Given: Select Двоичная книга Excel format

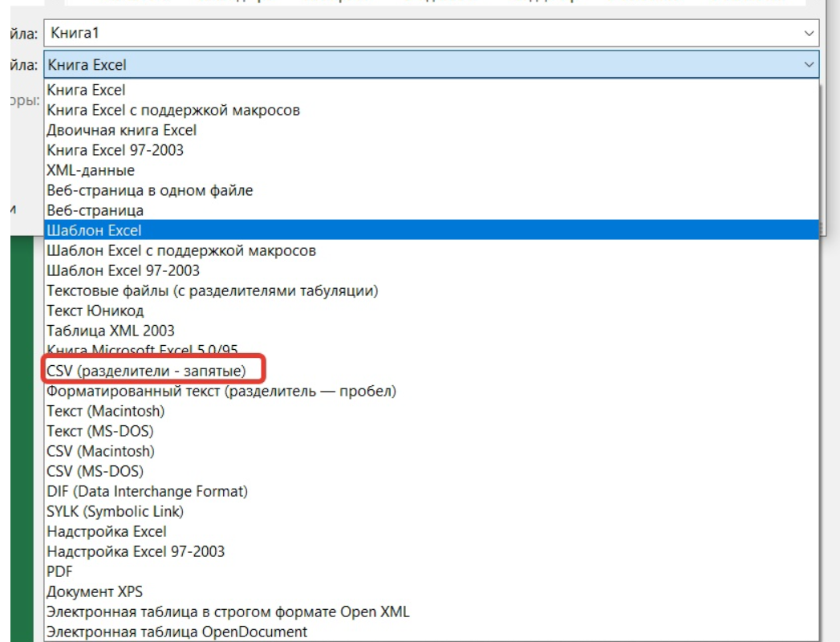Looking at the screenshot, I should (x=432, y=130).
